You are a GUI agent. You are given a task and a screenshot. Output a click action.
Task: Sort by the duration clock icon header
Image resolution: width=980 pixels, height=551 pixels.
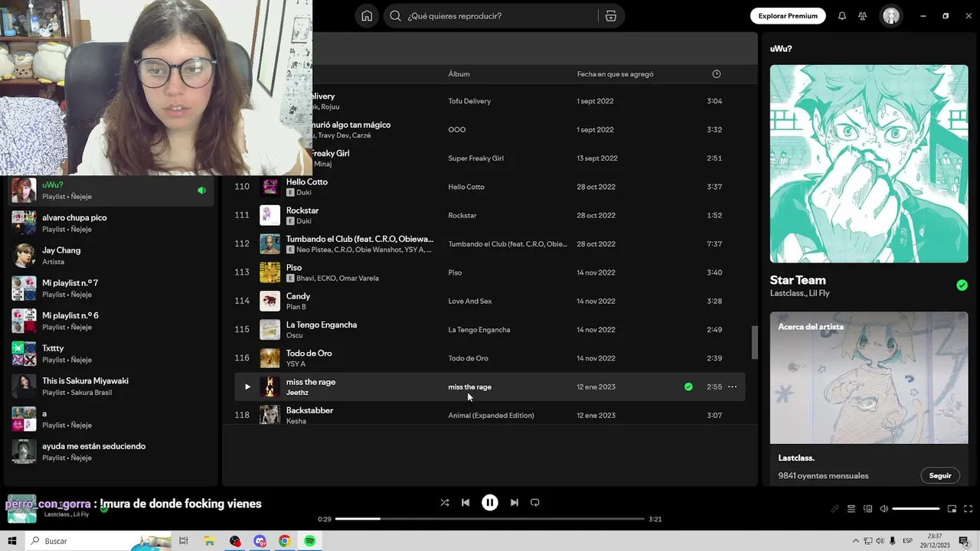point(717,74)
